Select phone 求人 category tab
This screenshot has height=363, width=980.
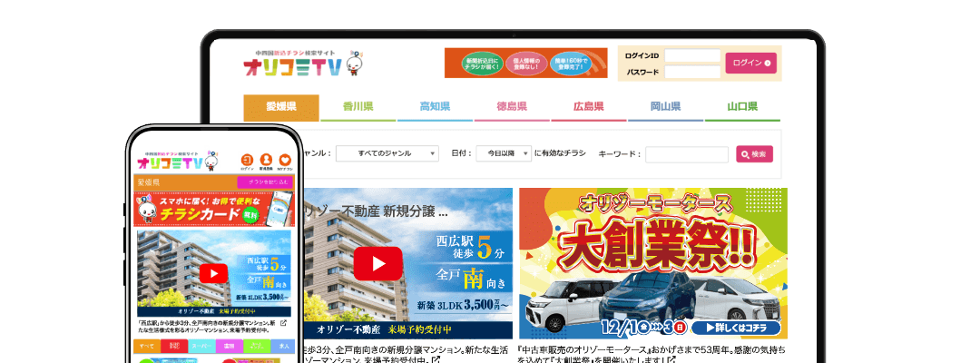tap(284, 346)
